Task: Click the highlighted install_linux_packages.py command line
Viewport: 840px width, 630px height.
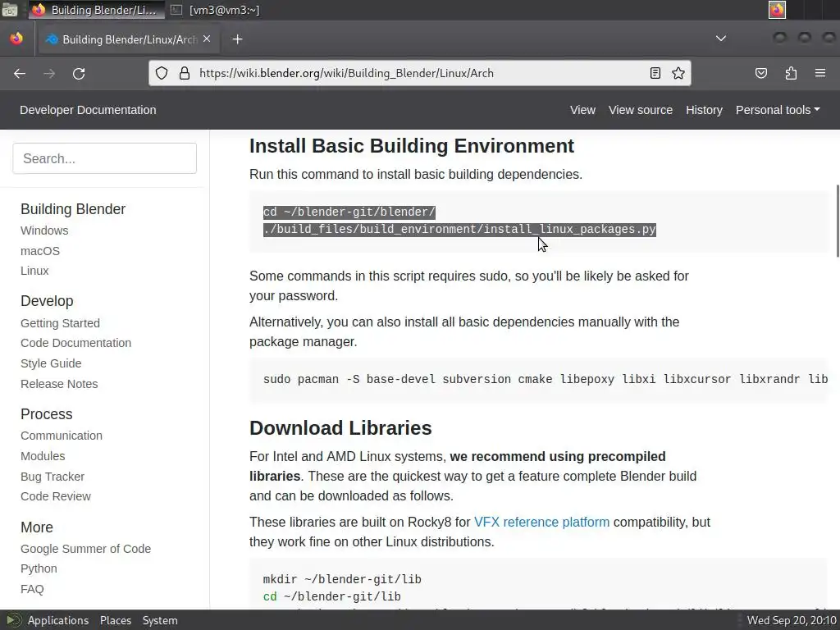Action: point(459,230)
